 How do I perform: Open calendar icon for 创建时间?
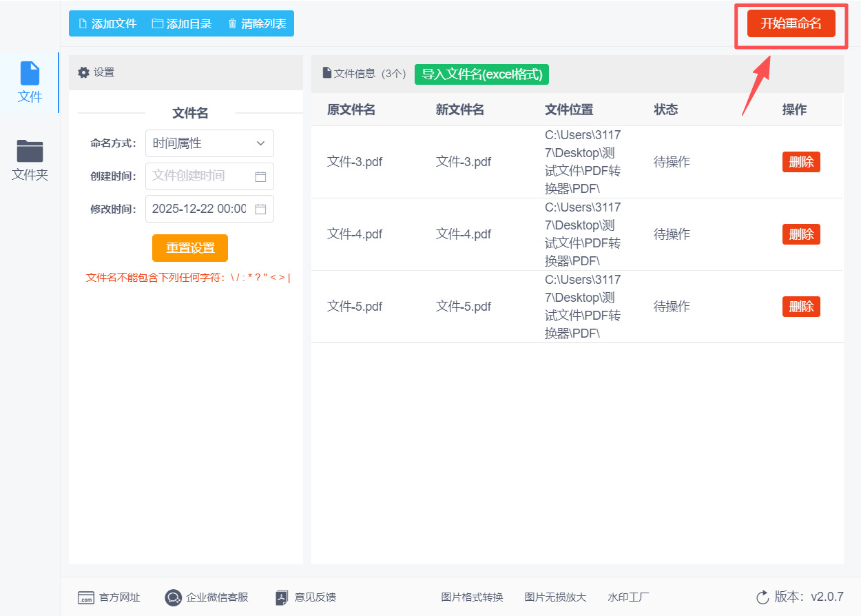[x=260, y=176]
